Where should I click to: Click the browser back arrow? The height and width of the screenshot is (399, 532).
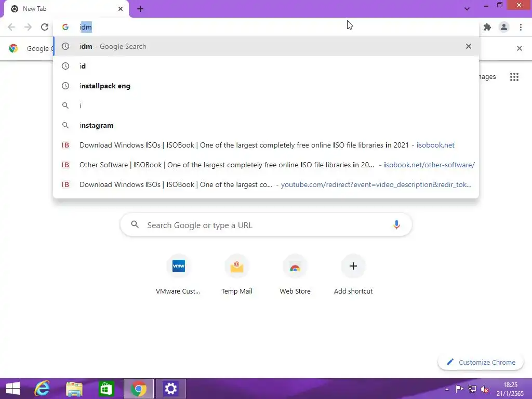[x=11, y=27]
